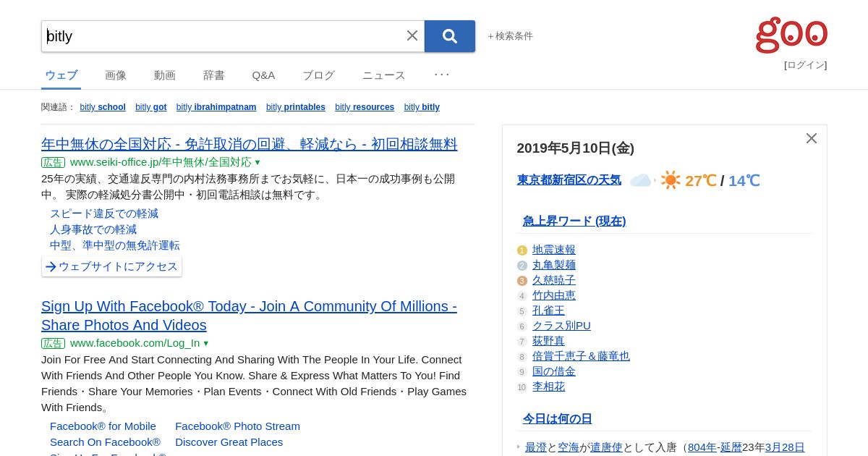Open Facebook® Photo Stream sitelink
Screen dimensions: 868x456
click(237, 426)
